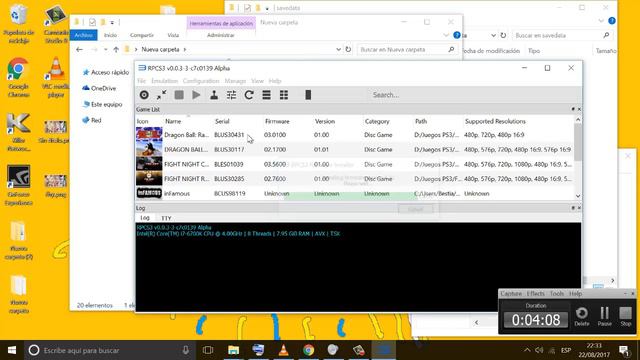Click the Delete button in the recorder widget
Screen dimensions: 640x360
tap(582, 316)
